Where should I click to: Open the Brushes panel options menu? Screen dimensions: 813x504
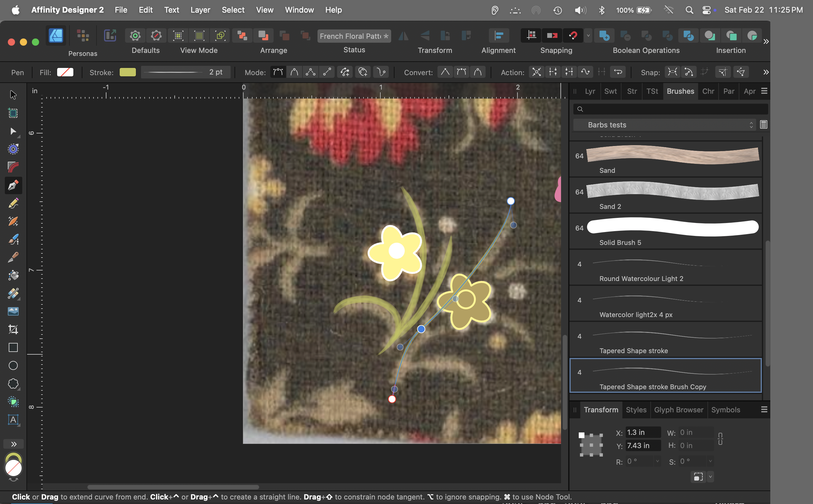(764, 91)
